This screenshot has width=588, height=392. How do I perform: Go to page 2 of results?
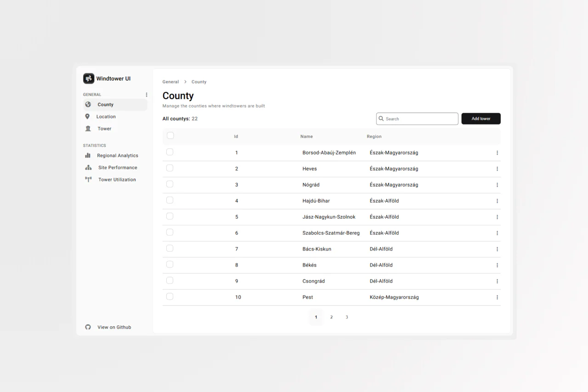[x=331, y=317]
